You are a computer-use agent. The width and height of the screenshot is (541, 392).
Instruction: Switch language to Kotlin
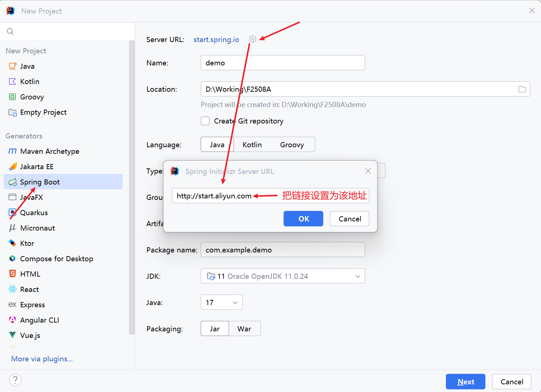coord(252,145)
